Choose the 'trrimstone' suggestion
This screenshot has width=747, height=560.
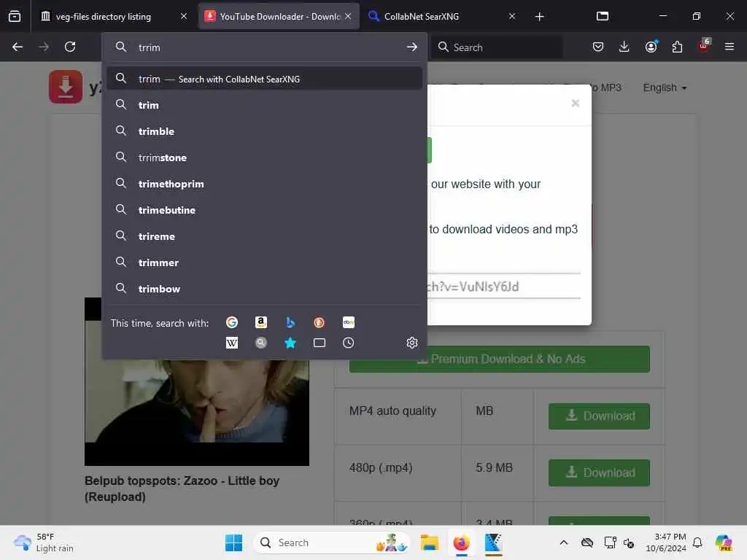[x=264, y=157]
